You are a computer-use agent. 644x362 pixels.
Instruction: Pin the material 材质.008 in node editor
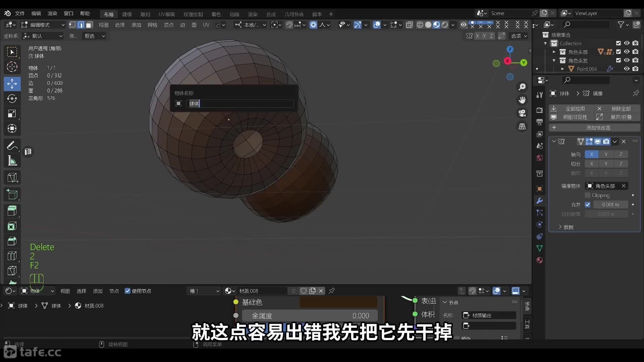[332, 291]
